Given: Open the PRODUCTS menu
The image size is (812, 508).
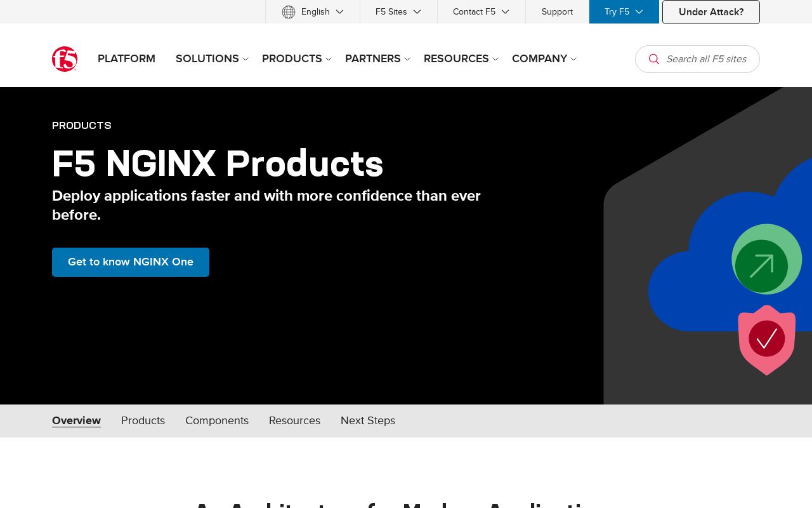Looking at the screenshot, I should point(292,58).
